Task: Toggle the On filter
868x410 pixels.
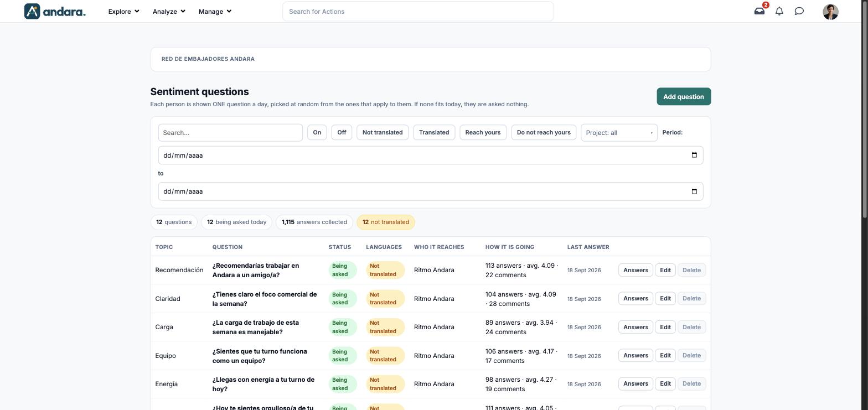Action: click(x=317, y=133)
